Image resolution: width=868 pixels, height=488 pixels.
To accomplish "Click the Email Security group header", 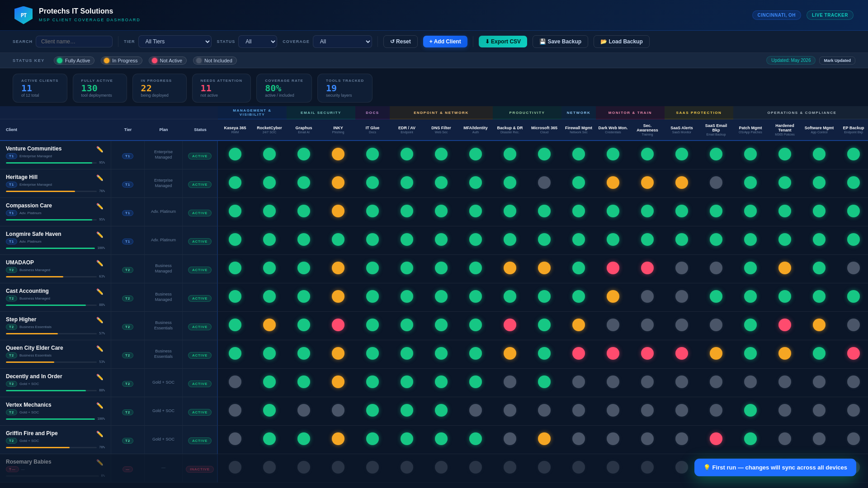I will (321, 113).
